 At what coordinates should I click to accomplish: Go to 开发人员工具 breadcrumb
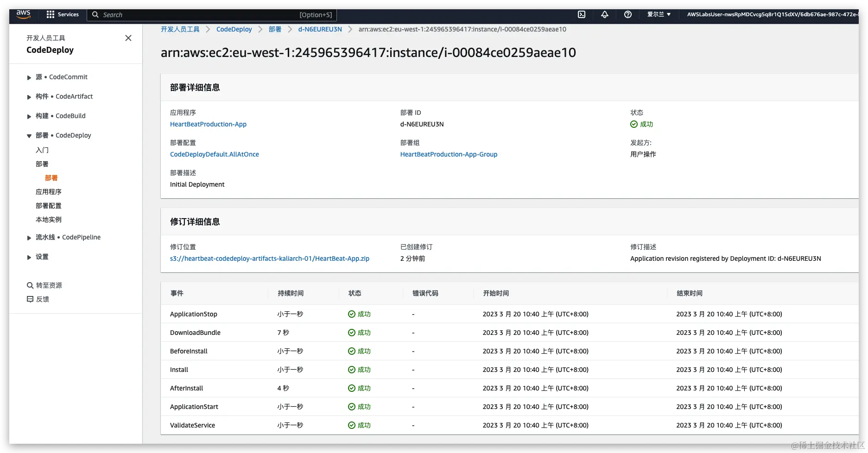click(180, 29)
